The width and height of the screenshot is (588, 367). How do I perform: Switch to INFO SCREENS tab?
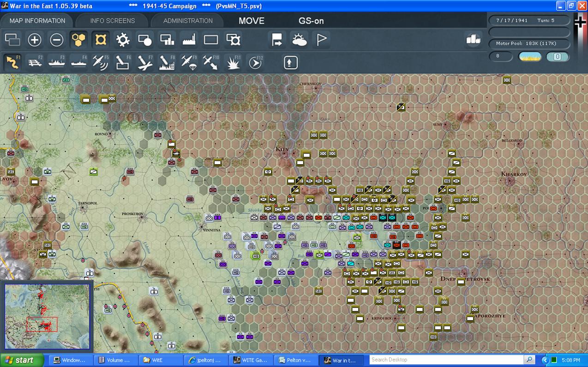pos(113,21)
